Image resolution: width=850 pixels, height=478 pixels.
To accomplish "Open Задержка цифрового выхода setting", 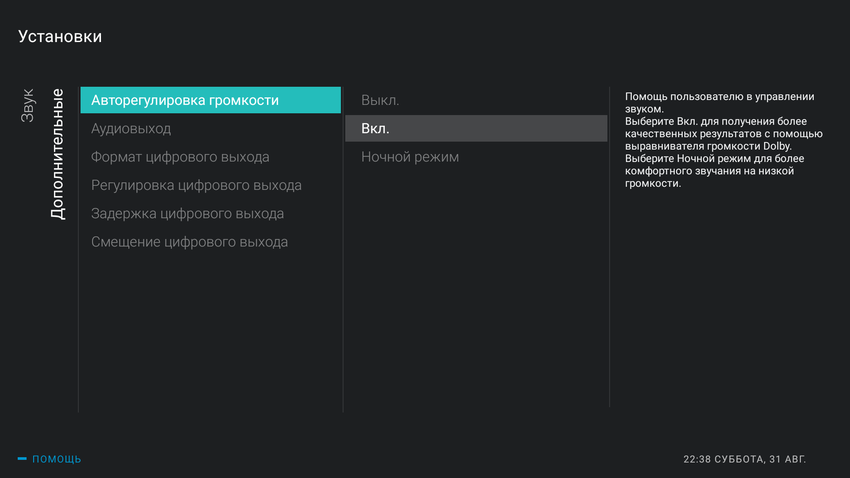I will pos(187,213).
